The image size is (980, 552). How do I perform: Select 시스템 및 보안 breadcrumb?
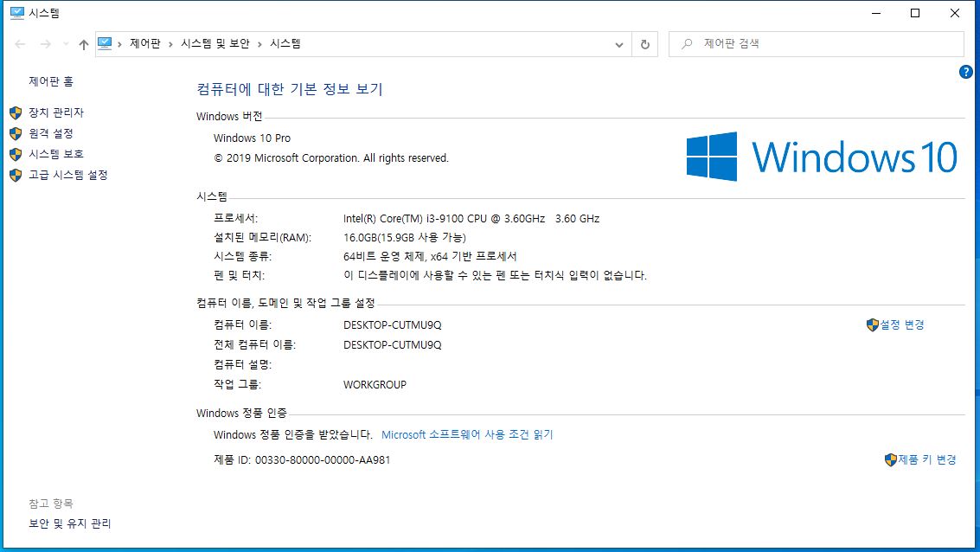215,43
